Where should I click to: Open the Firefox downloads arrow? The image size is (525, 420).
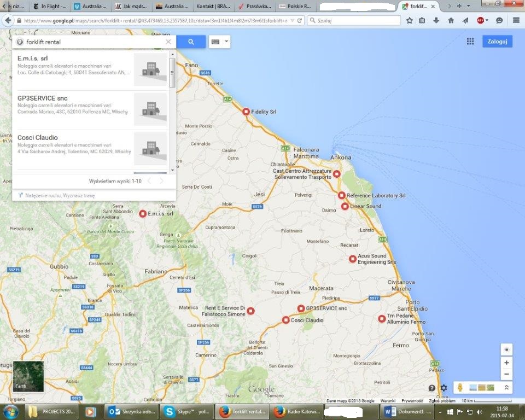[436, 20]
